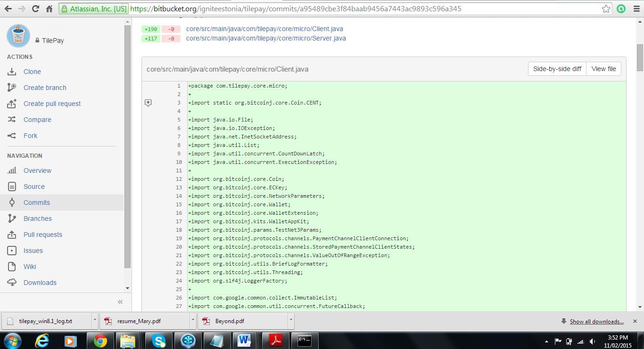Click the Create pull request icon

tap(12, 104)
